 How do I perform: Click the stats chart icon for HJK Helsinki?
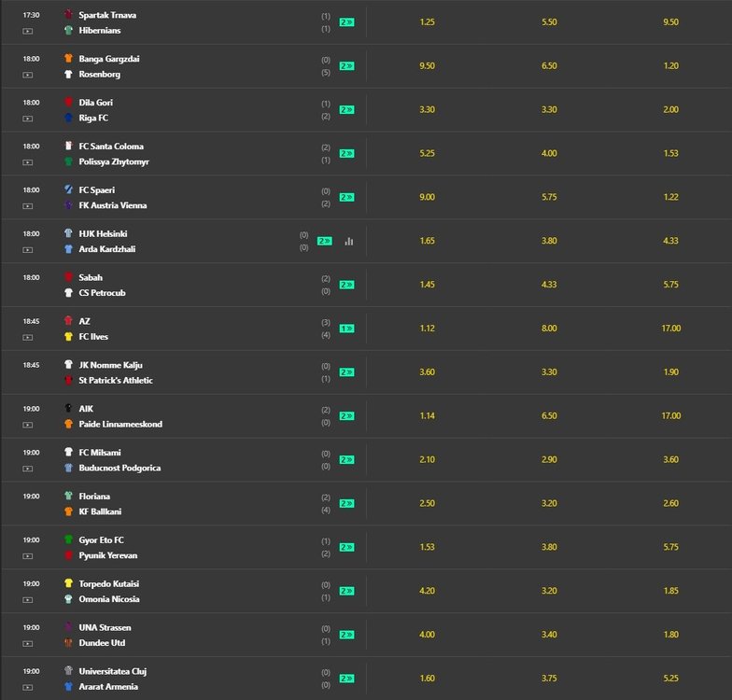pyautogui.click(x=349, y=241)
